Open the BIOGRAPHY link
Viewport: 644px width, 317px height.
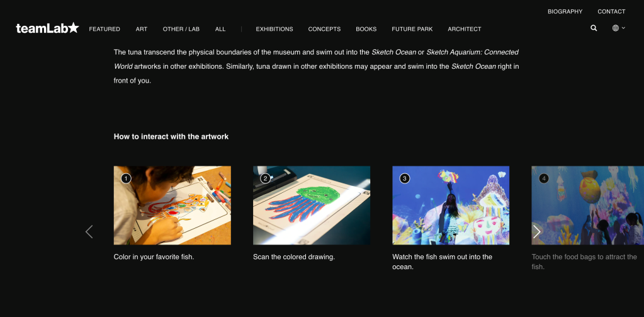[565, 11]
